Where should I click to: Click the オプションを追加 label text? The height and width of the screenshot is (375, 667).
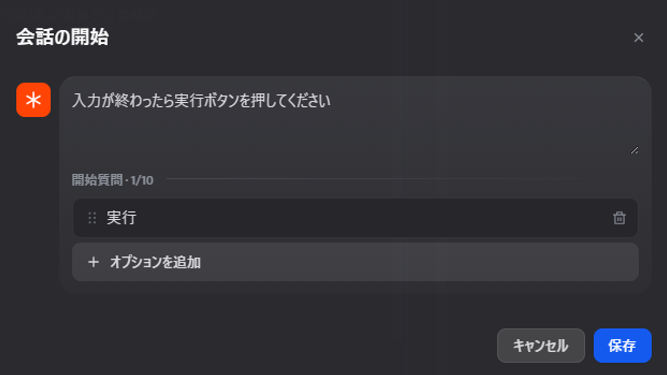[155, 262]
